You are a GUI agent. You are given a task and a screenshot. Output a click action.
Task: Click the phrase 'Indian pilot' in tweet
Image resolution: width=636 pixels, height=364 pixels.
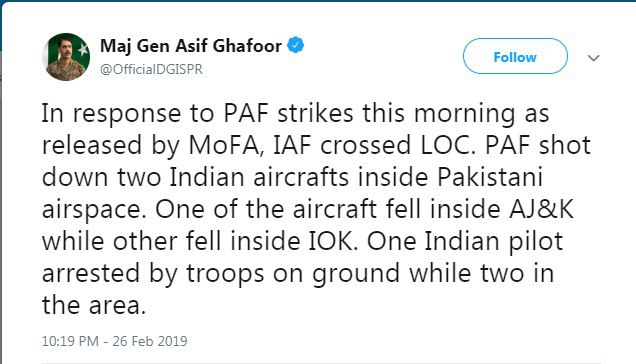click(x=494, y=241)
